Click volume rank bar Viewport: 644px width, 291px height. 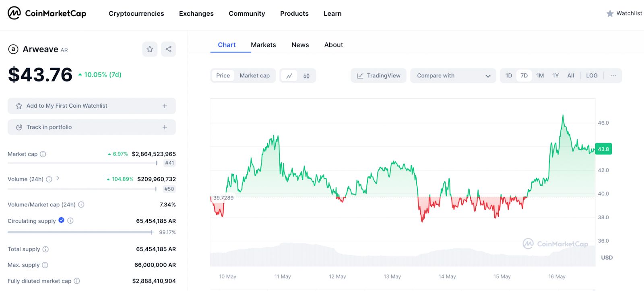point(82,189)
